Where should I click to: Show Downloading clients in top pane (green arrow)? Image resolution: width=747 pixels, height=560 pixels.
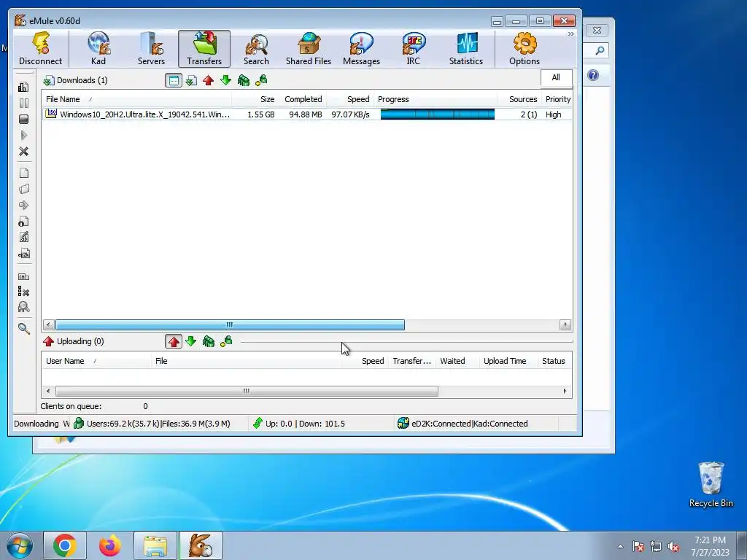pyautogui.click(x=226, y=80)
